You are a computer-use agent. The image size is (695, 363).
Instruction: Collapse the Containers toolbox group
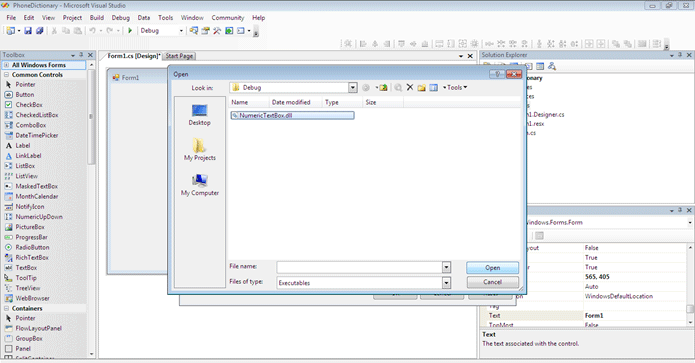tap(7, 308)
